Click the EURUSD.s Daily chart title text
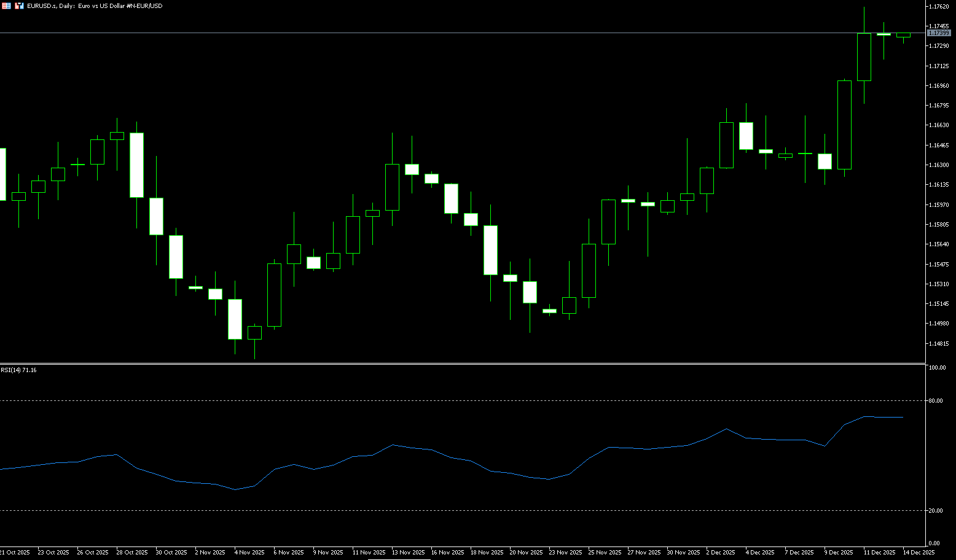The height and width of the screenshot is (560, 956). 95,6
